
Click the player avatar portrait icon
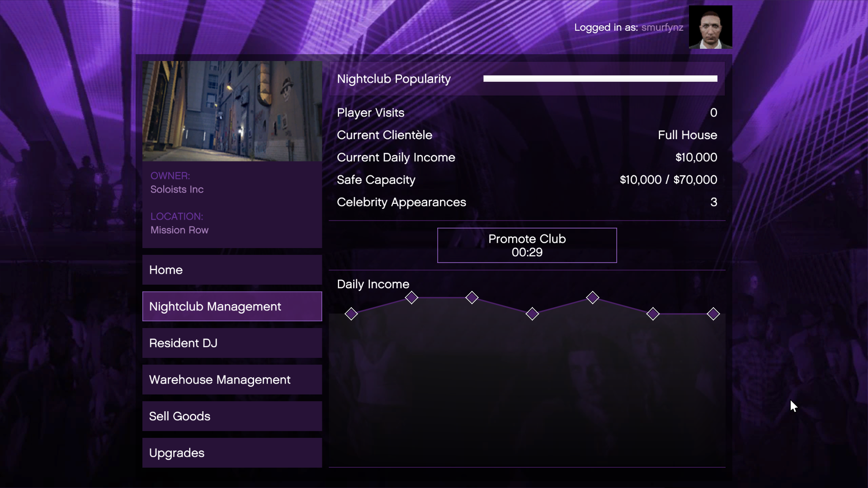tap(711, 27)
